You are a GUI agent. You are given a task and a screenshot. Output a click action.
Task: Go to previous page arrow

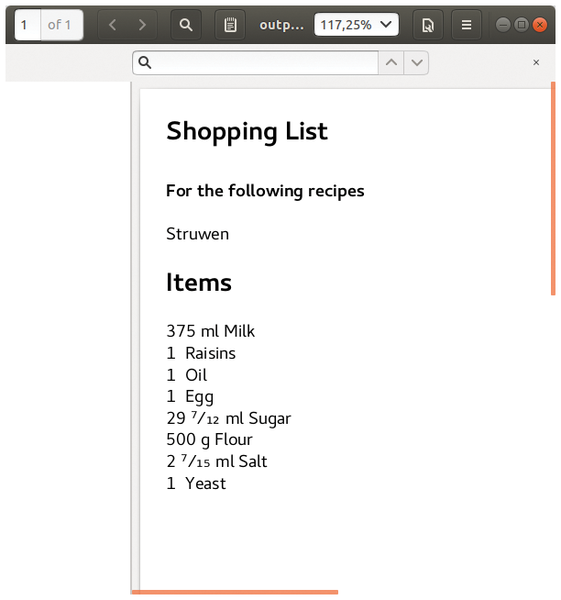(113, 25)
